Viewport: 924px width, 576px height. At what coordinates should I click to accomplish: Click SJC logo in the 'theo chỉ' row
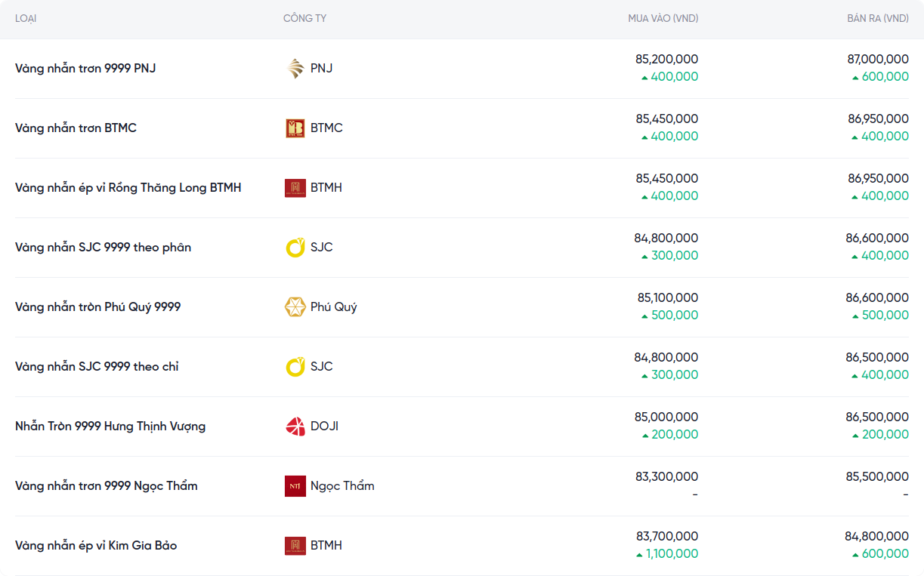point(295,367)
